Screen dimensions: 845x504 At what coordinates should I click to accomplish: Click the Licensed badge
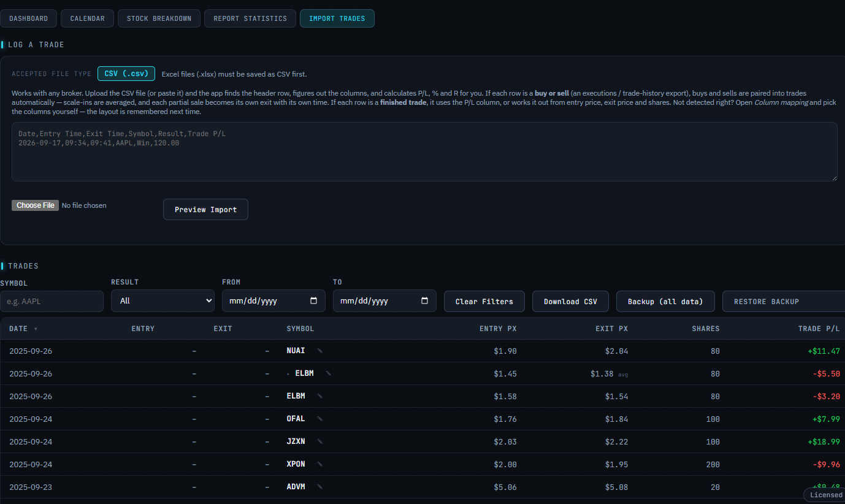tap(826, 495)
